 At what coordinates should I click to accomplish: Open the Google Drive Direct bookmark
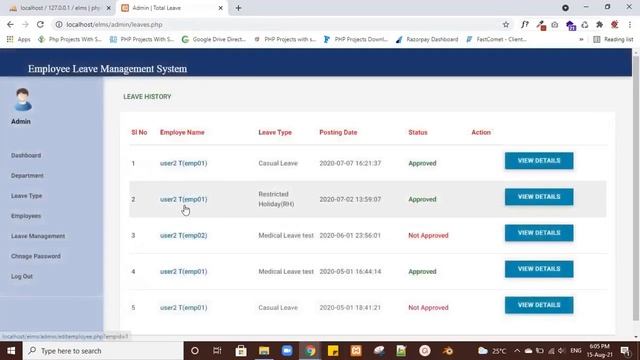click(x=214, y=39)
